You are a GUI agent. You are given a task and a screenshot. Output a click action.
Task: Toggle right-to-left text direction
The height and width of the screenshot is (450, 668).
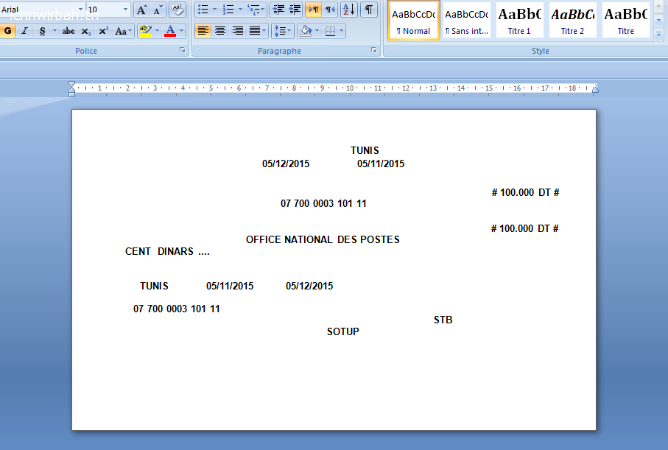point(330,9)
